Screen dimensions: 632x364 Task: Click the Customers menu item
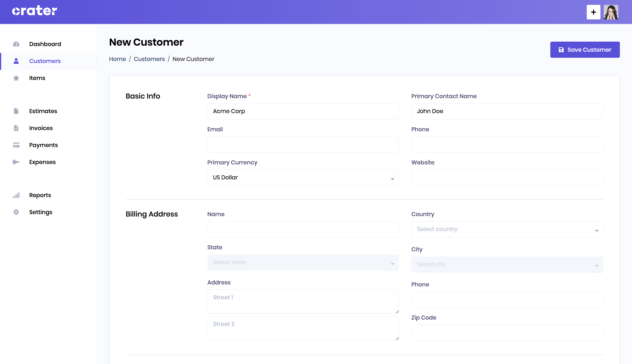[x=45, y=61]
